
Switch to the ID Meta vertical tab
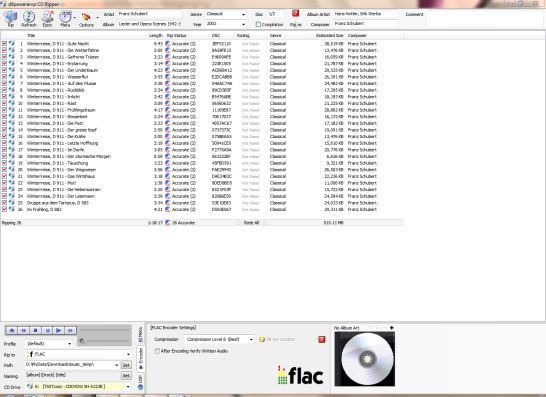click(x=140, y=334)
